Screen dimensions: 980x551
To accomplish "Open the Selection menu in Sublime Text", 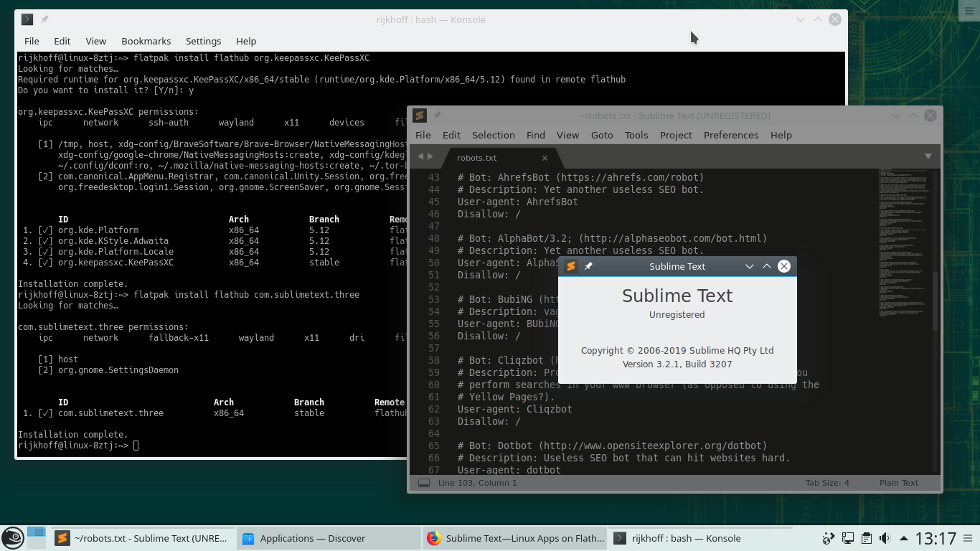I will point(494,135).
